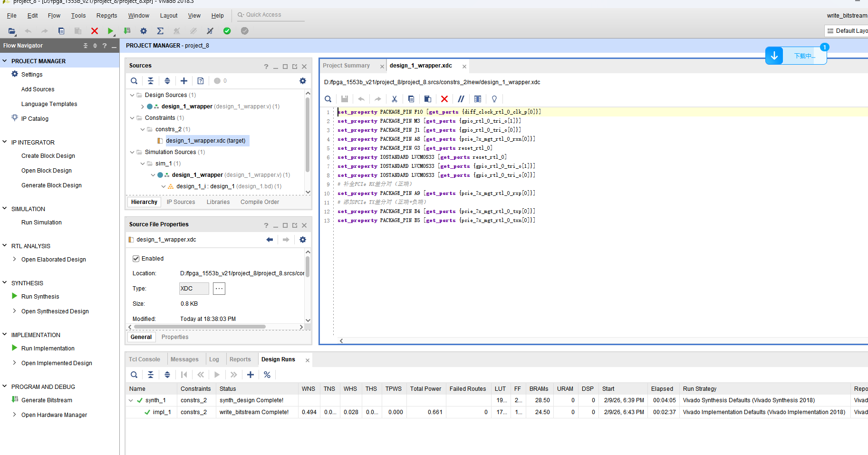
Task: Open Source File Properties settings gear
Action: click(303, 240)
